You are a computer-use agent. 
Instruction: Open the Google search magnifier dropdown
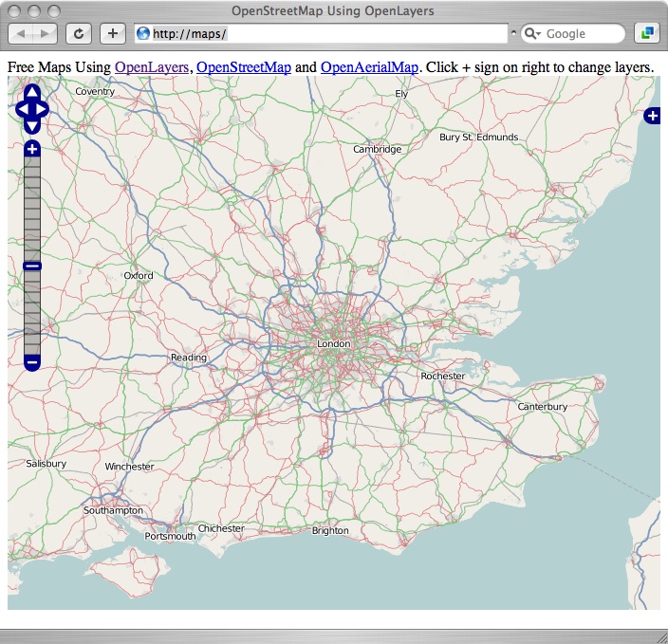[x=532, y=33]
